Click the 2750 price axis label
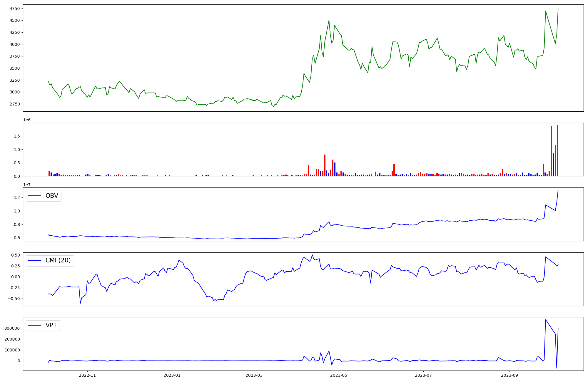The height and width of the screenshot is (382, 588). click(x=15, y=104)
